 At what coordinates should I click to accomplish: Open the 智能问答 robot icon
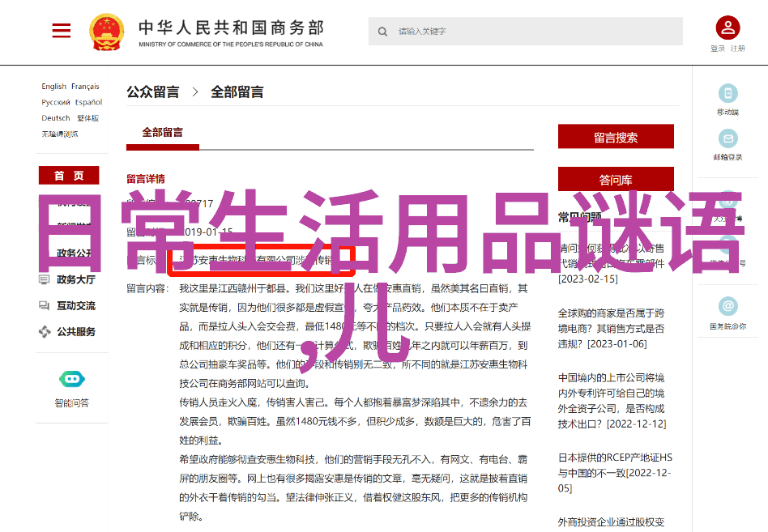point(71,379)
